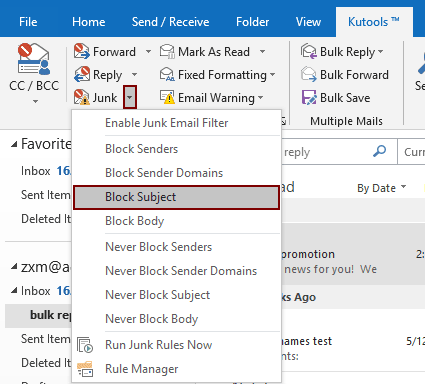Select Sent Items under Favorites
The height and width of the screenshot is (384, 425).
click(x=46, y=195)
